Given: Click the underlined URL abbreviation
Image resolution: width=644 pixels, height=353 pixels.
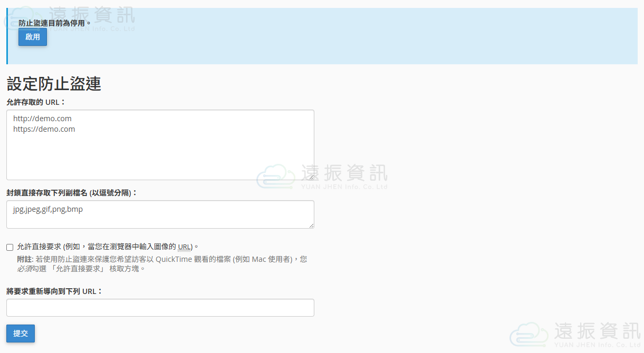Looking at the screenshot, I should [184, 247].
